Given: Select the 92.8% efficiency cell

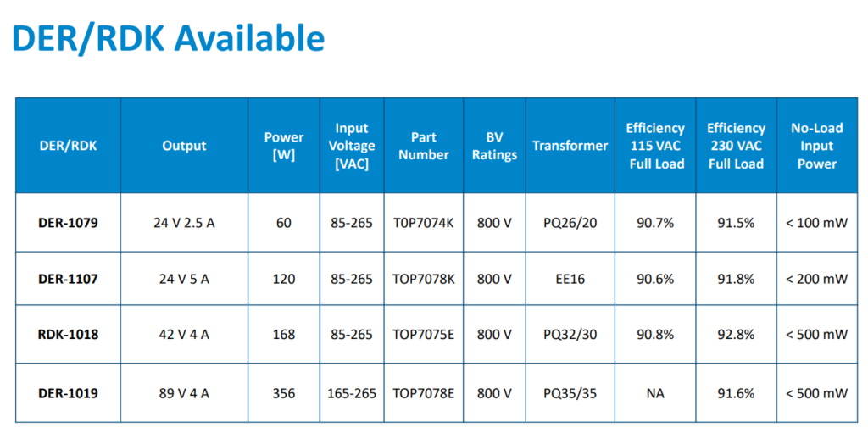Looking at the screenshot, I should click(x=736, y=335).
